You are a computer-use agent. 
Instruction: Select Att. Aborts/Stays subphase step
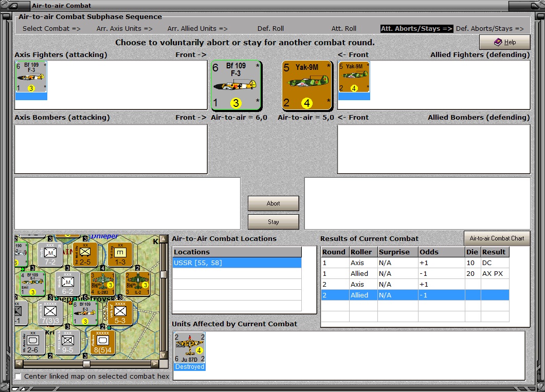pos(416,28)
